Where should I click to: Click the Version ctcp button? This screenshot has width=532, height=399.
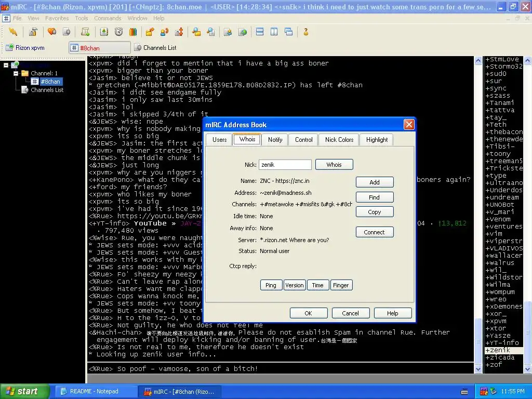coord(295,285)
